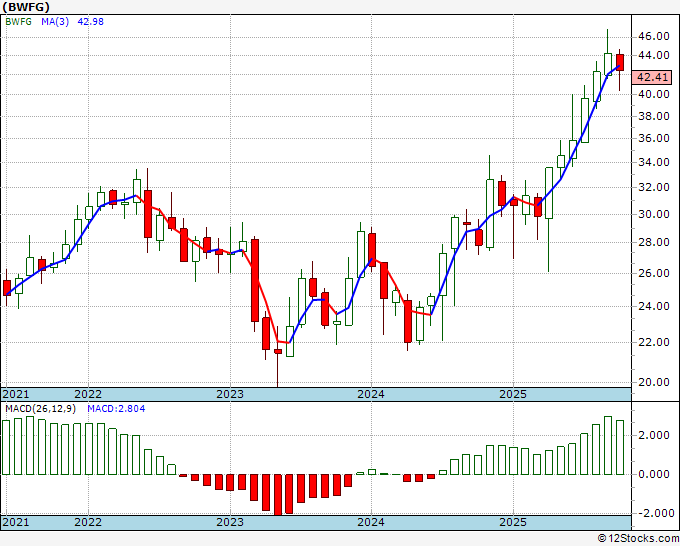
Task: Click the deepest red MACD bar below -2.000
Action: 278,495
